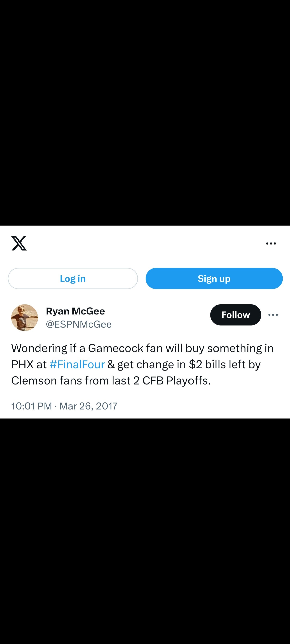This screenshot has width=290, height=644.
Task: Open the #FinalFour hashtag link
Action: pyautogui.click(x=77, y=364)
